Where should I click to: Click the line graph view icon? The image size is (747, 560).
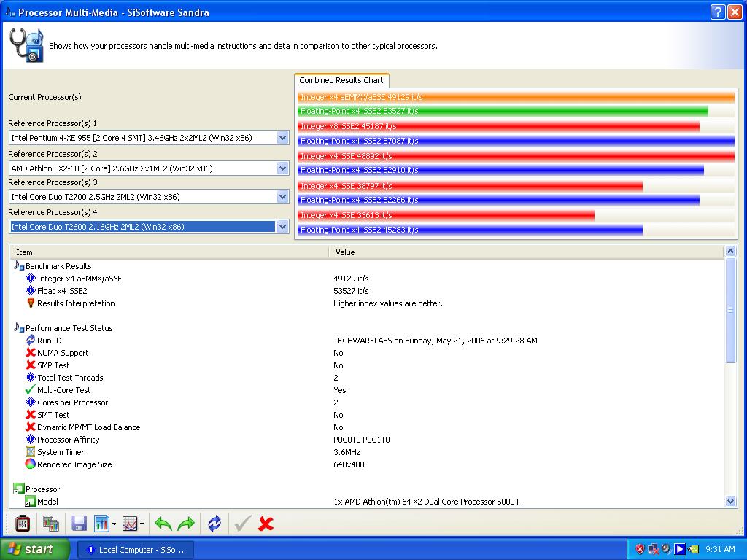pyautogui.click(x=130, y=524)
